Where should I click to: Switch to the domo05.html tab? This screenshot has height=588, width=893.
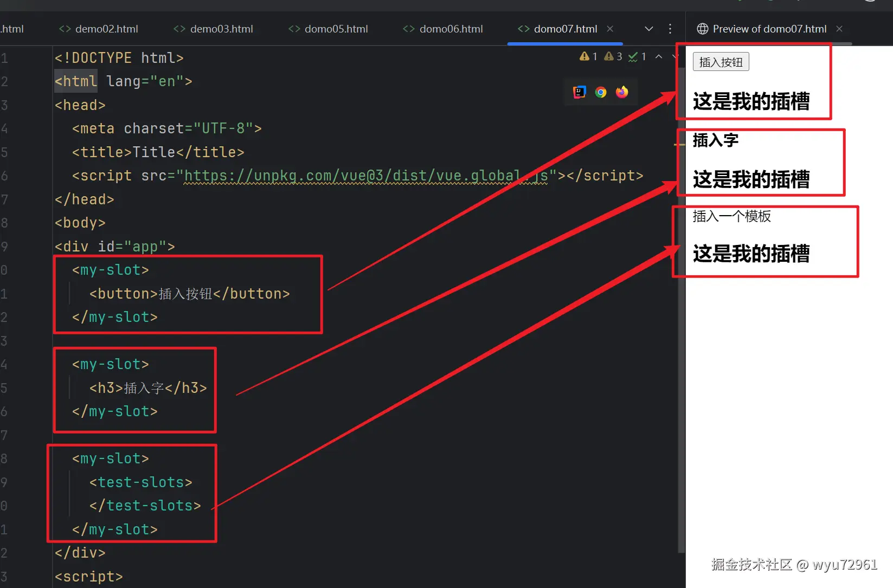tap(329, 29)
